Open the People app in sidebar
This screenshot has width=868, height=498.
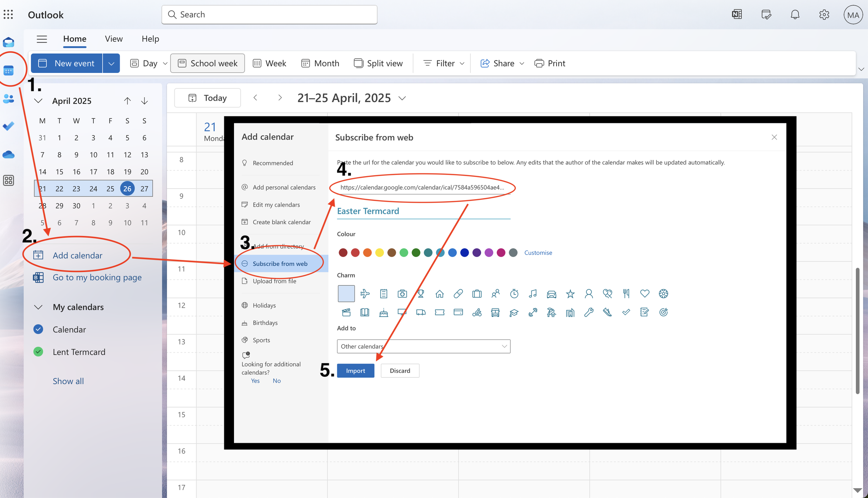click(x=8, y=99)
